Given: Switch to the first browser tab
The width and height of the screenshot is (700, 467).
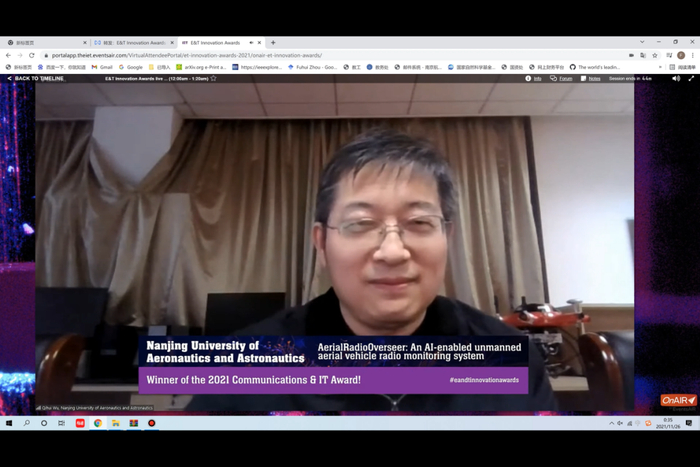Looking at the screenshot, I should point(45,43).
